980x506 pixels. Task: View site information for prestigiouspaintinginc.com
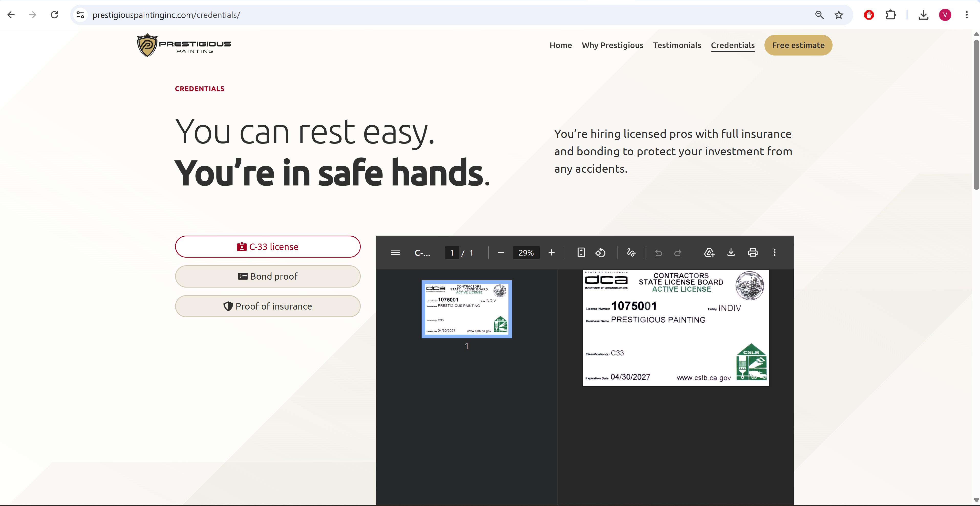tap(80, 15)
